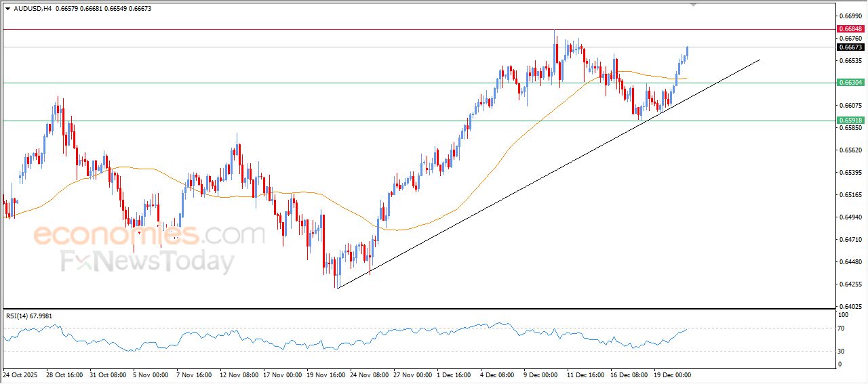Click the 9 Dec 00:00 date label

(x=540, y=375)
